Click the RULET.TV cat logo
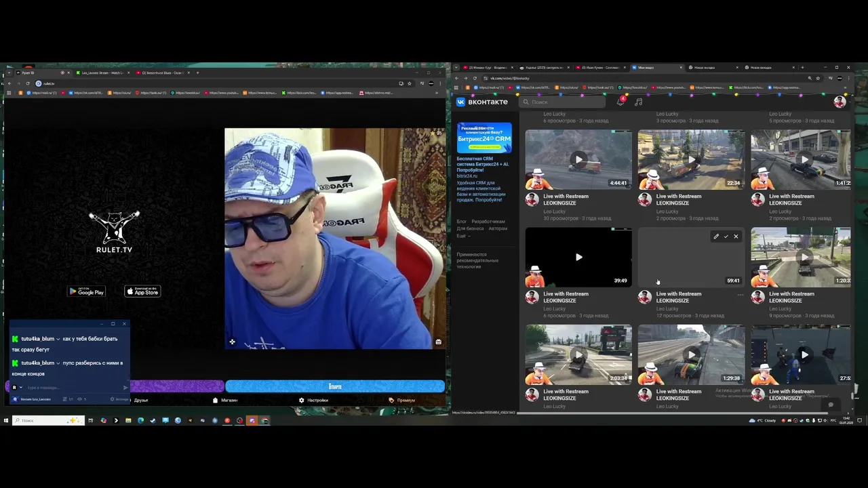 [x=114, y=231]
